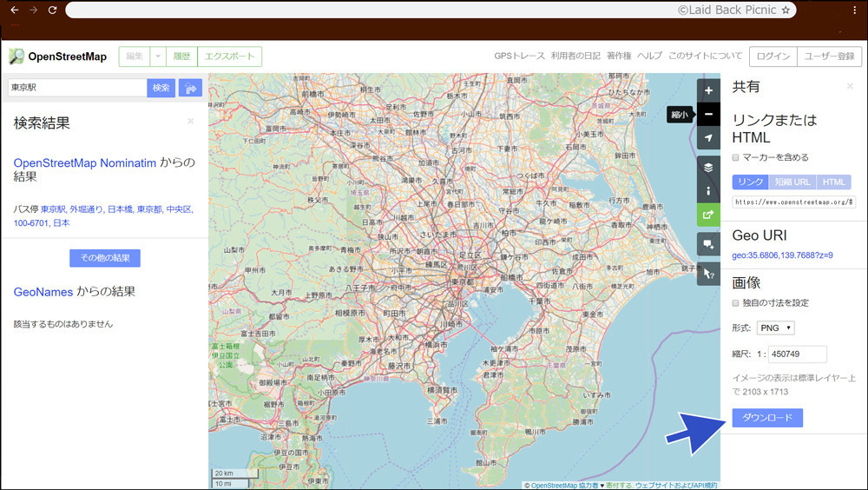Viewport: 868px width, 490px height.
Task: Open map key info icon
Action: pos(708,190)
